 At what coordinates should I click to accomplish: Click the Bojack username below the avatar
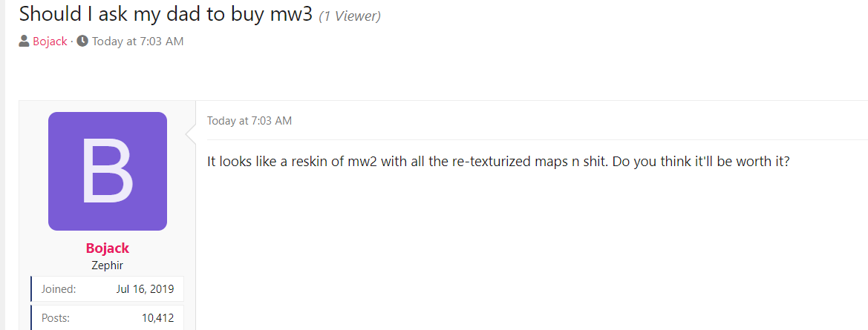tap(108, 248)
